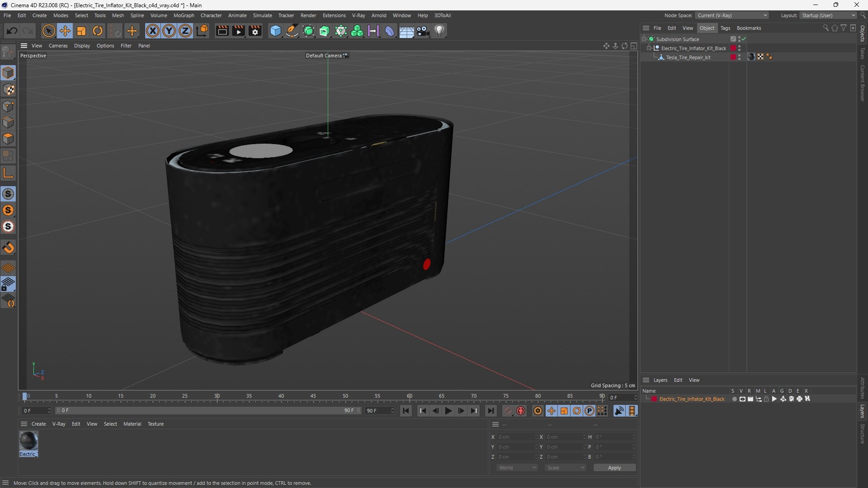Screen dimensions: 868x488
Task: Switch to the Tags tab in Objects panel
Action: [725, 28]
